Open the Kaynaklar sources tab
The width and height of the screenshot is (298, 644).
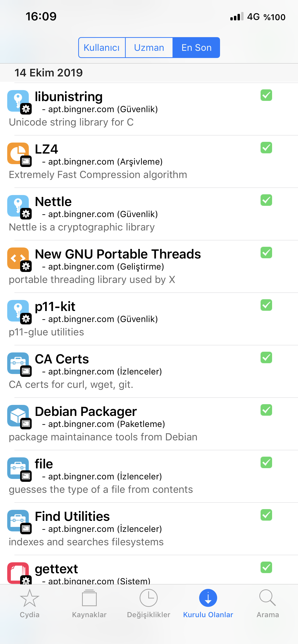89,603
